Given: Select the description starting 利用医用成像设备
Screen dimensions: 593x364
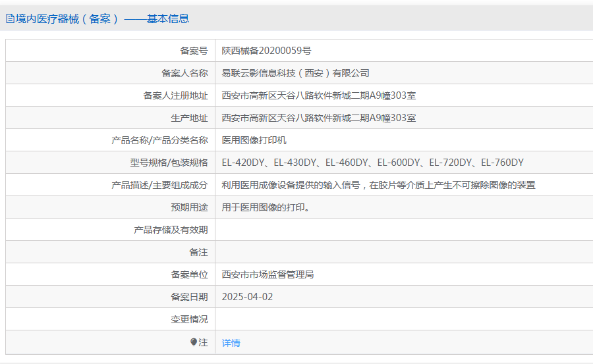Looking at the screenshot, I should click(x=379, y=185).
